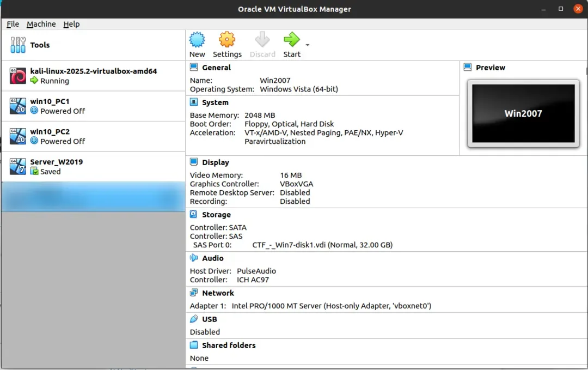Select the blurred highlighted VM row
Screen dimensions: 588x370
pyautogui.click(x=94, y=197)
